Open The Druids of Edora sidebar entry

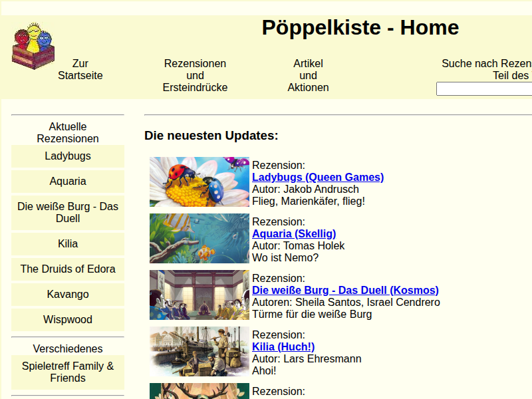[x=68, y=269]
